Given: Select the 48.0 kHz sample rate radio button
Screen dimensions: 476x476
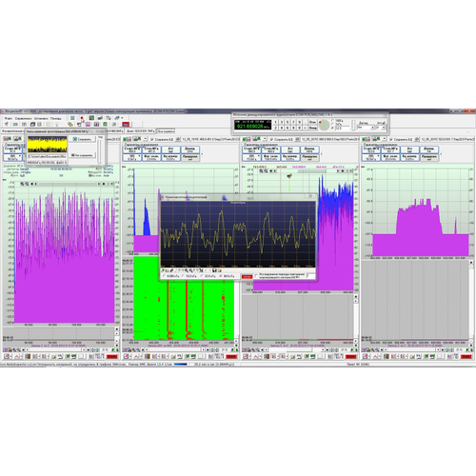Looking at the screenshot, I should 221,276.
